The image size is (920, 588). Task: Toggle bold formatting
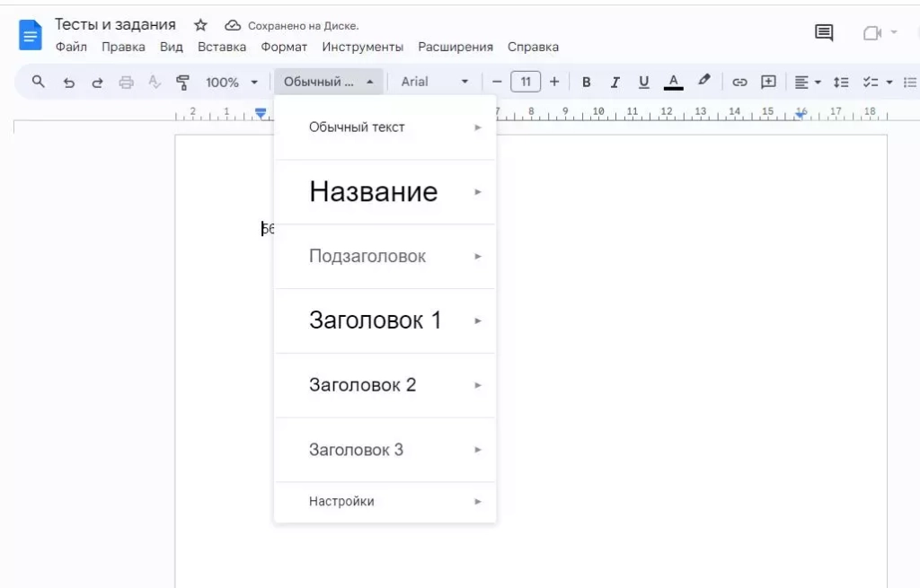(x=586, y=81)
